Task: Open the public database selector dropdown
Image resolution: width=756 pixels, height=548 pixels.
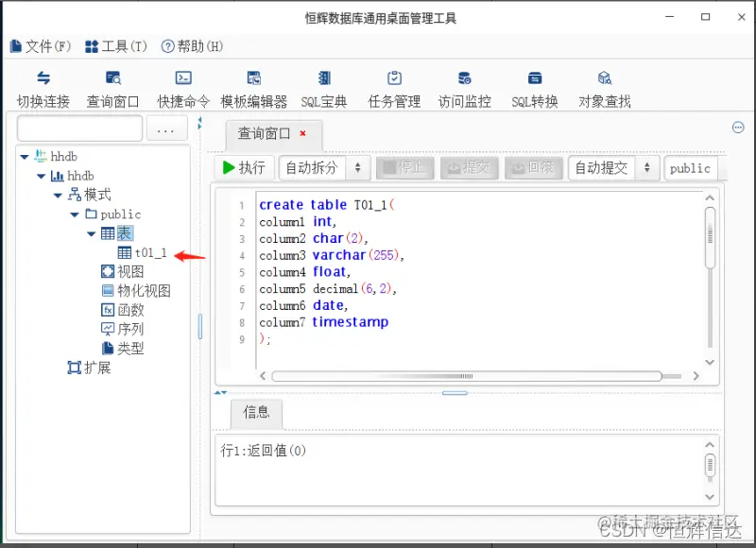Action: (691, 167)
